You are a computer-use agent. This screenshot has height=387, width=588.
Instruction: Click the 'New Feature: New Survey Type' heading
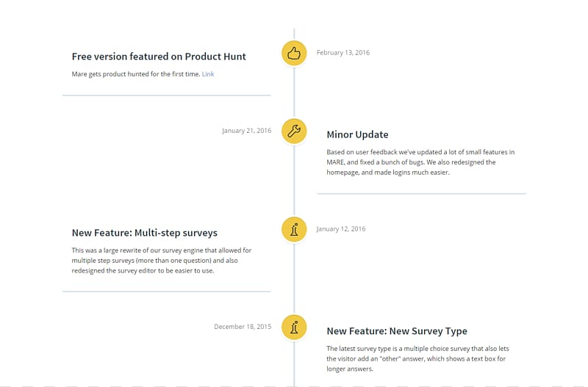[397, 331]
